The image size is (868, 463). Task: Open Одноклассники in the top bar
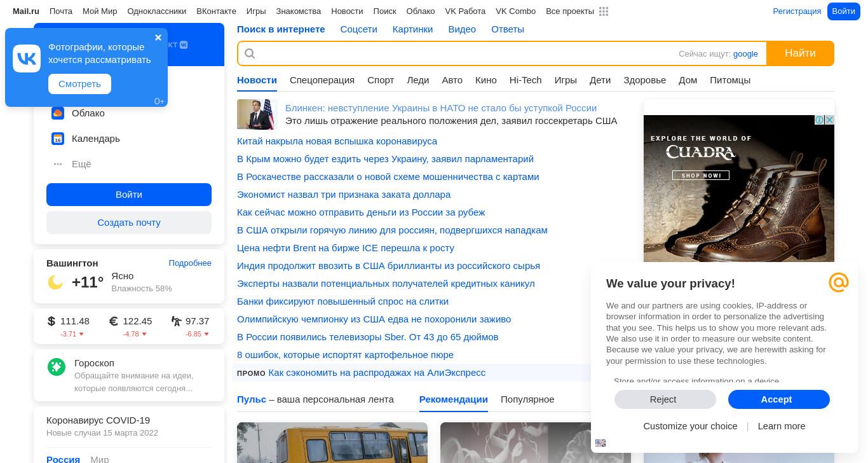[x=157, y=11]
